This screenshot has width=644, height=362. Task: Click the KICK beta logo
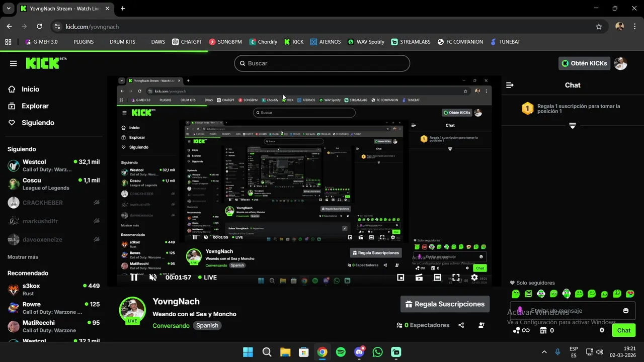(x=46, y=63)
